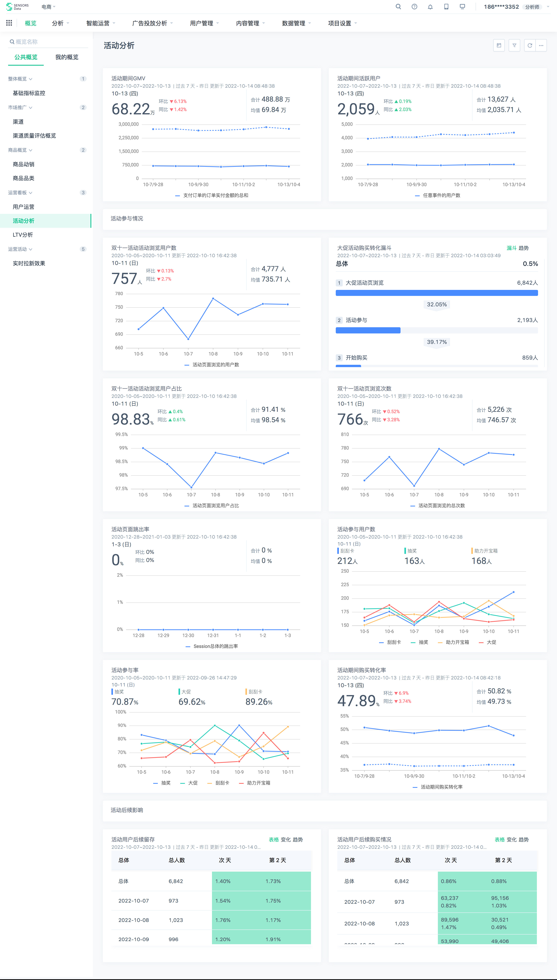Toggle 助力开宝箱 legend in 活动参与用户数 chart
Screen dimensions: 557x980
(453, 642)
